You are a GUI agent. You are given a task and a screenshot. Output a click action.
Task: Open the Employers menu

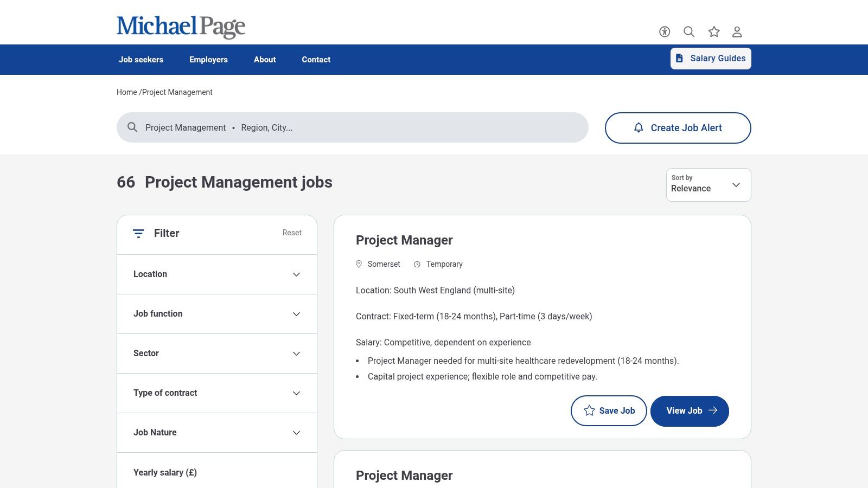pos(208,60)
